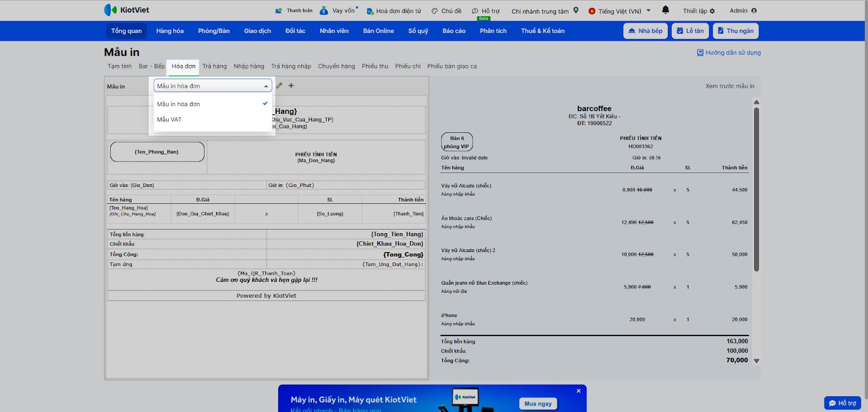Open Thanh toán payment shortcut
The image size is (868, 412).
click(294, 11)
